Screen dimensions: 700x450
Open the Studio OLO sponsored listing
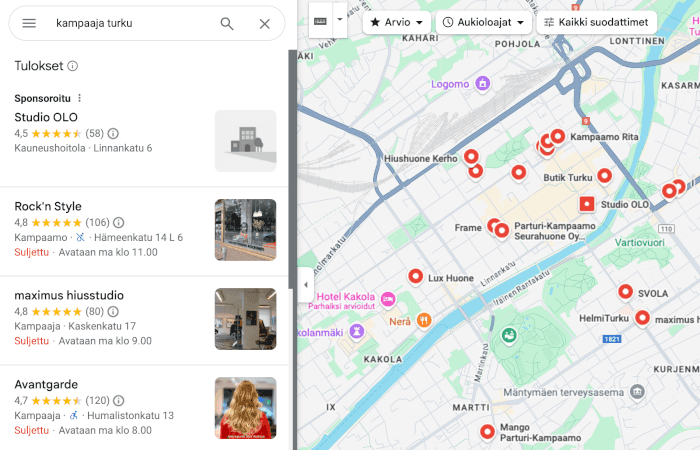click(144, 141)
